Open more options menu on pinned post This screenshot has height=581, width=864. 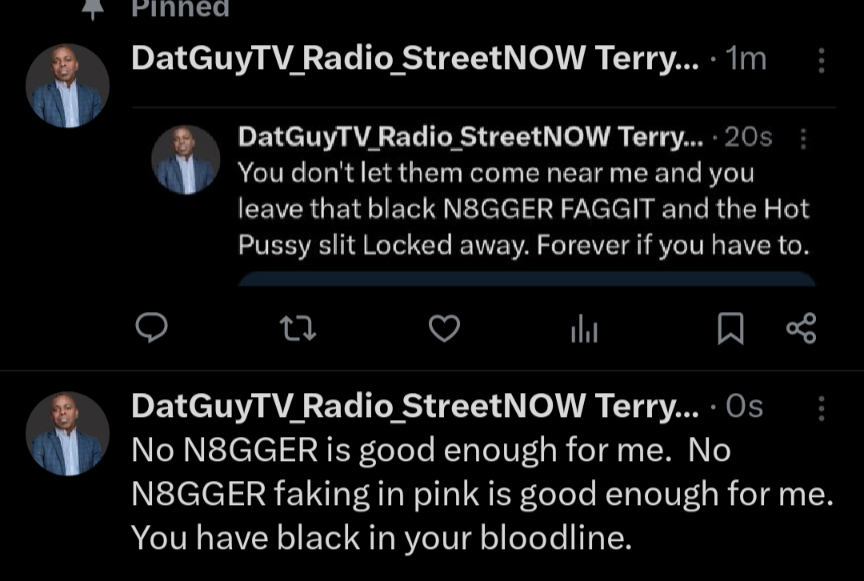tap(821, 60)
